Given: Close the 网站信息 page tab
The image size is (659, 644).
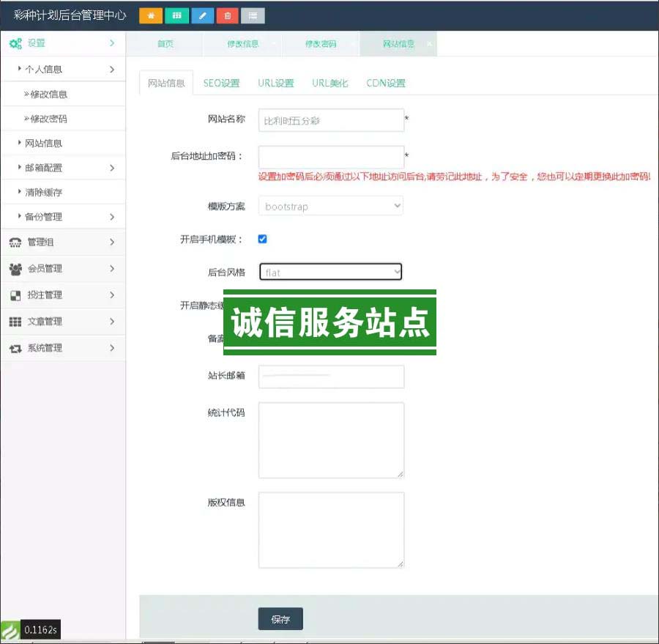Looking at the screenshot, I should click(x=429, y=44).
